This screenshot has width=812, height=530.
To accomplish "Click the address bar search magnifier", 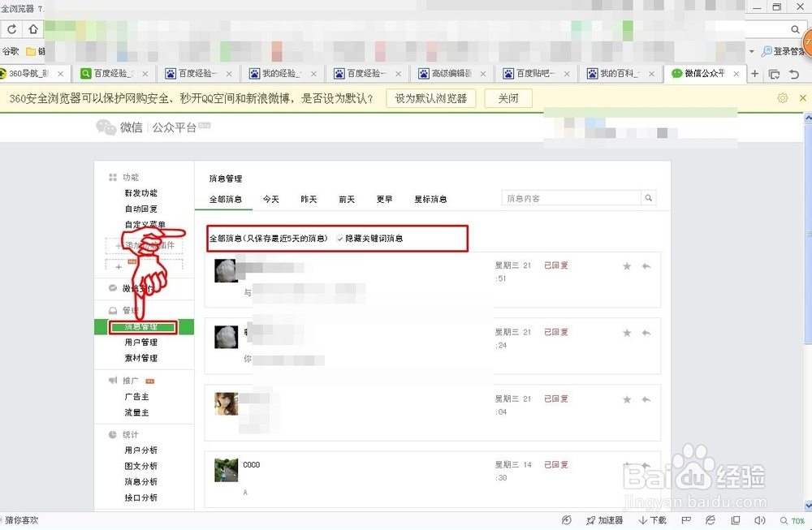I will tap(795, 29).
